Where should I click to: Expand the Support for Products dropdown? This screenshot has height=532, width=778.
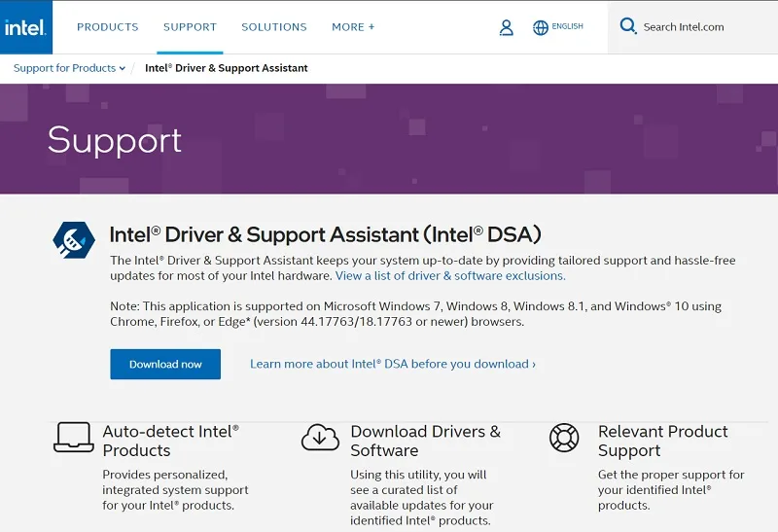pyautogui.click(x=69, y=68)
